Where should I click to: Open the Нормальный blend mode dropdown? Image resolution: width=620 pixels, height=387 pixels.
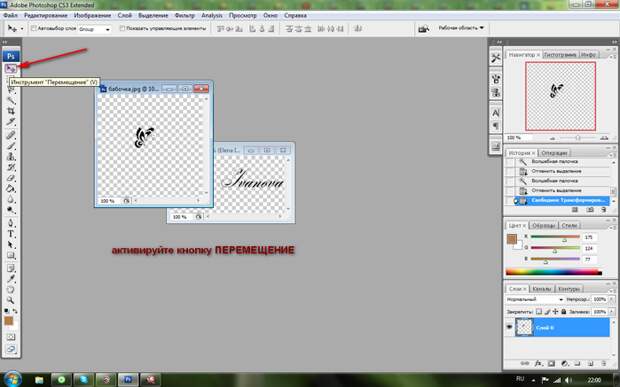coord(535,300)
